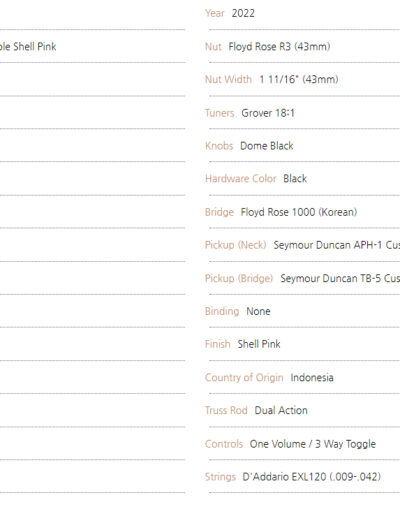The height and width of the screenshot is (516, 400).
Task: Click the Pickup (Neck) label
Action: [235, 245]
